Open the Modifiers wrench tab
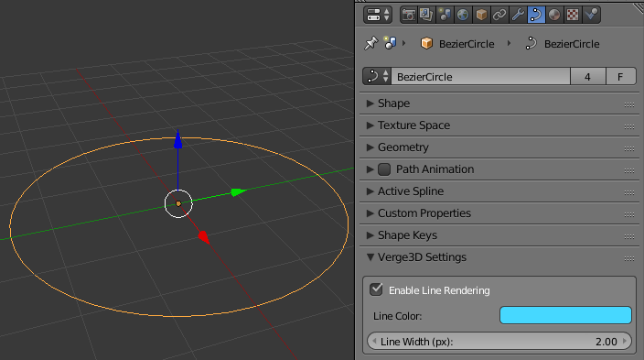Image resolution: width=644 pixels, height=360 pixels. tap(518, 15)
